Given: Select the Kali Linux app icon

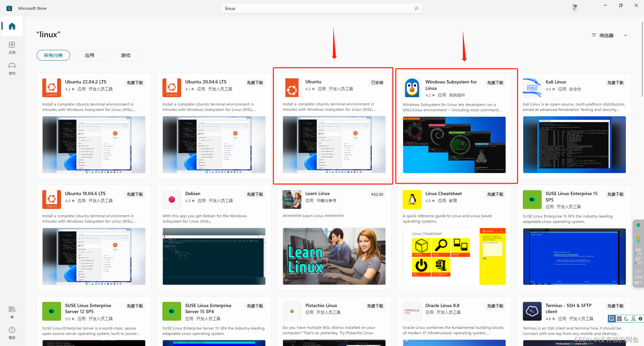Looking at the screenshot, I should point(532,88).
